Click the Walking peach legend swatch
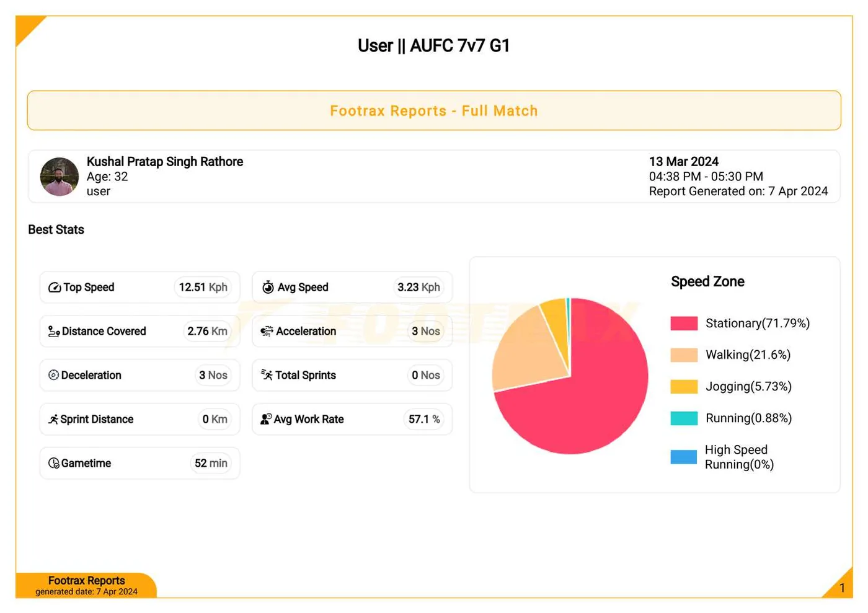 click(x=684, y=355)
